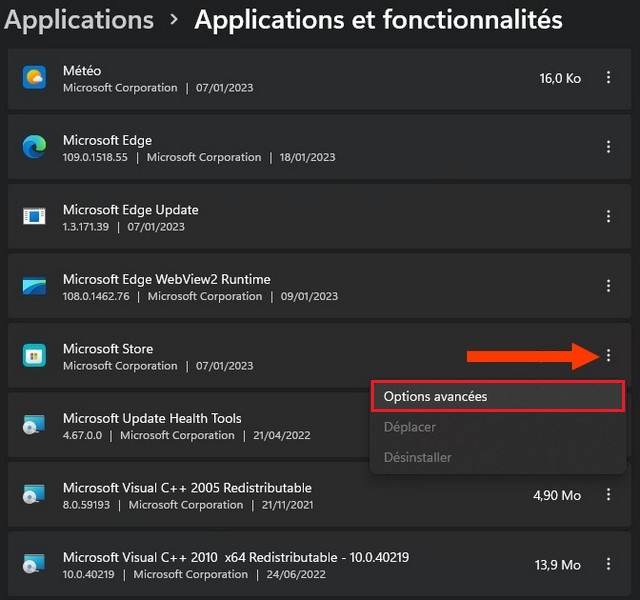Viewport: 640px width, 600px height.
Task: Open options menu for Visual C++ 2005 Redistributable
Action: tap(608, 495)
